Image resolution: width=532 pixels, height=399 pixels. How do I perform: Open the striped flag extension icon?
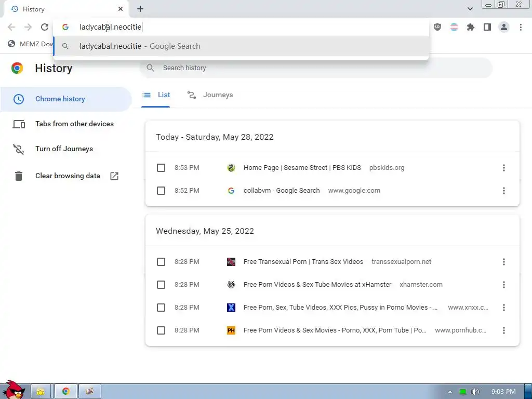coord(454,27)
